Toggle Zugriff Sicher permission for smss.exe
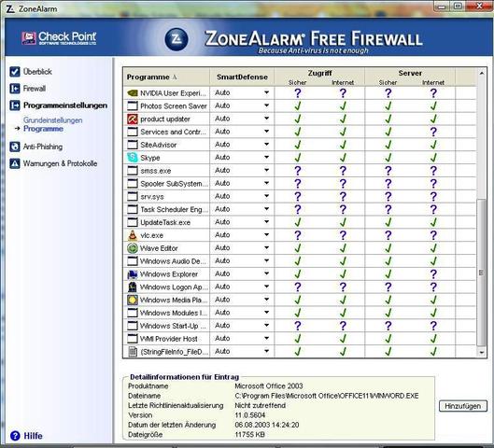The width and height of the screenshot is (494, 448). tap(297, 171)
